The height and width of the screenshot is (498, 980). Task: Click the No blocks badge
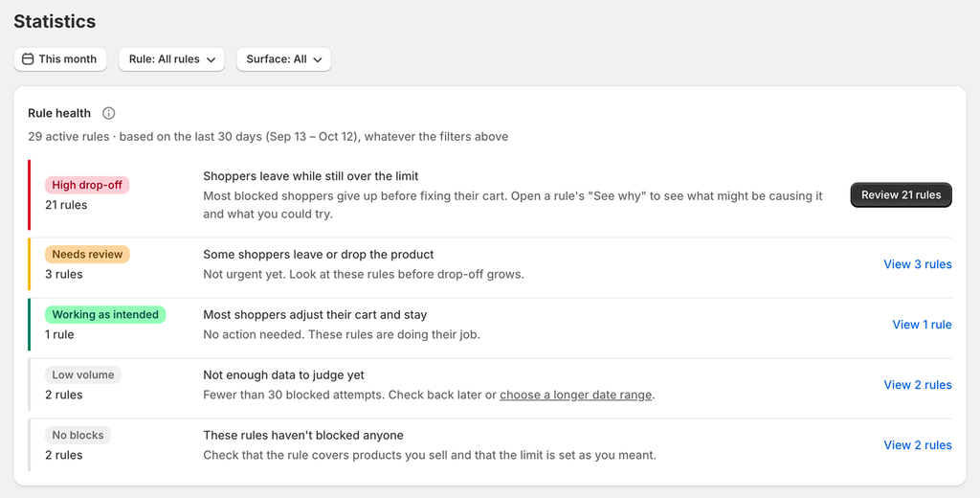click(x=78, y=435)
